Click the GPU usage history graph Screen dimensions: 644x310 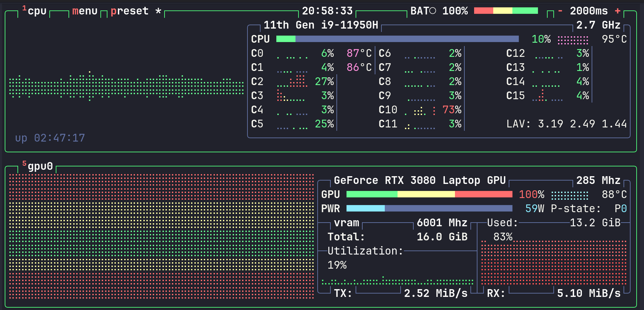click(162, 236)
